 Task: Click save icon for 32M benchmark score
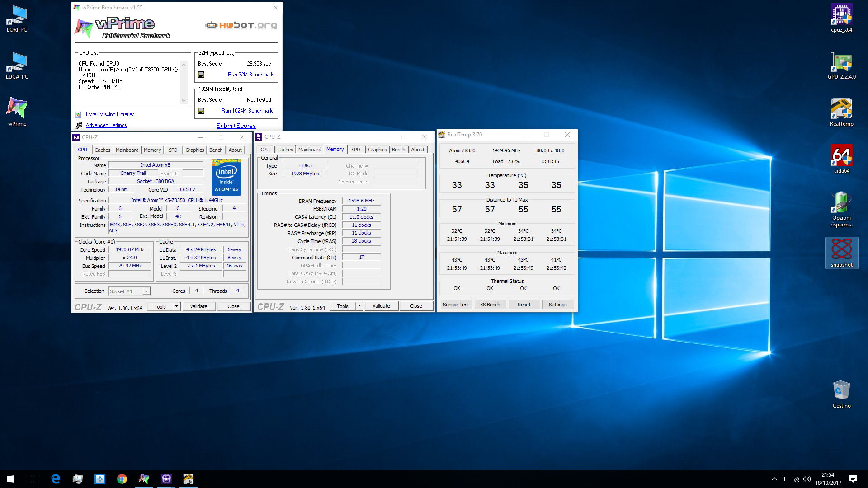coord(201,75)
